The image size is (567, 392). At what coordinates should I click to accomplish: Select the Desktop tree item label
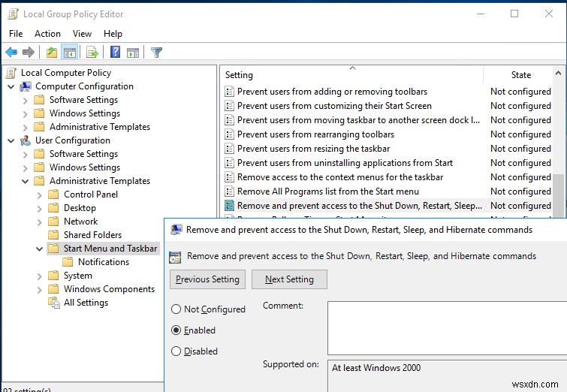[x=80, y=208]
